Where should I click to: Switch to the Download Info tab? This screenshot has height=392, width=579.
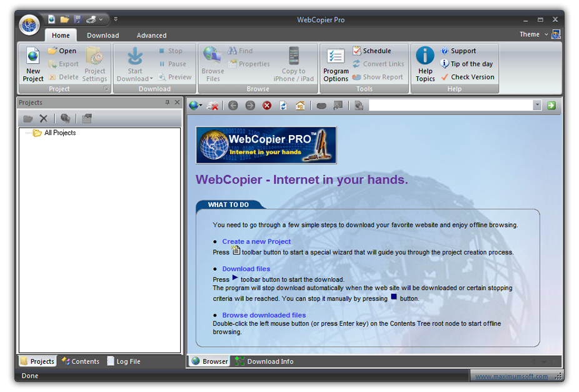264,361
